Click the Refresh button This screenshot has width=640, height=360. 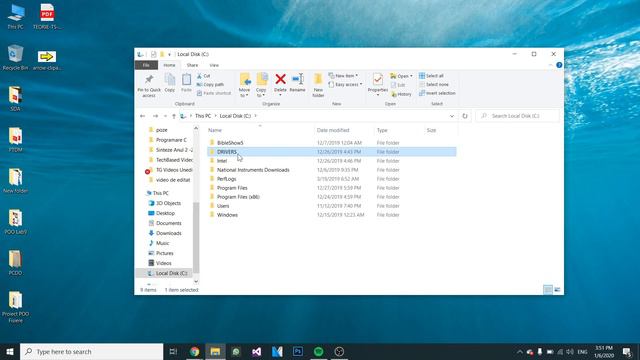point(464,116)
